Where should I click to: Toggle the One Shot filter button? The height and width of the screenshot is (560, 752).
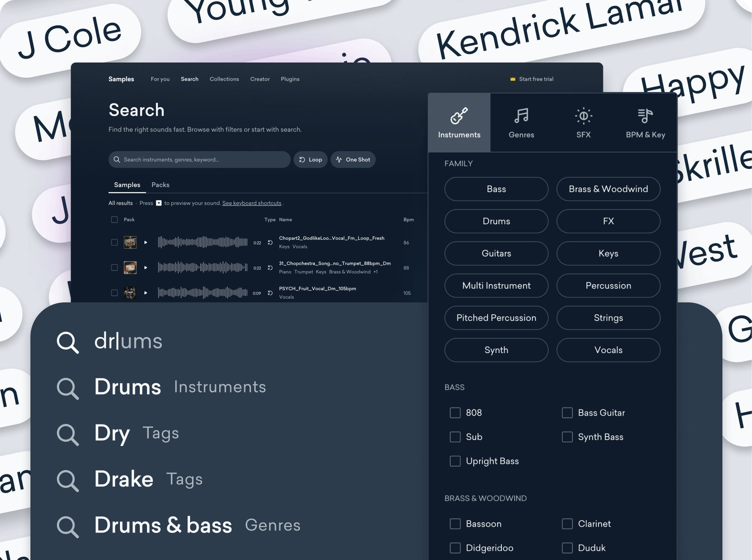point(353,160)
